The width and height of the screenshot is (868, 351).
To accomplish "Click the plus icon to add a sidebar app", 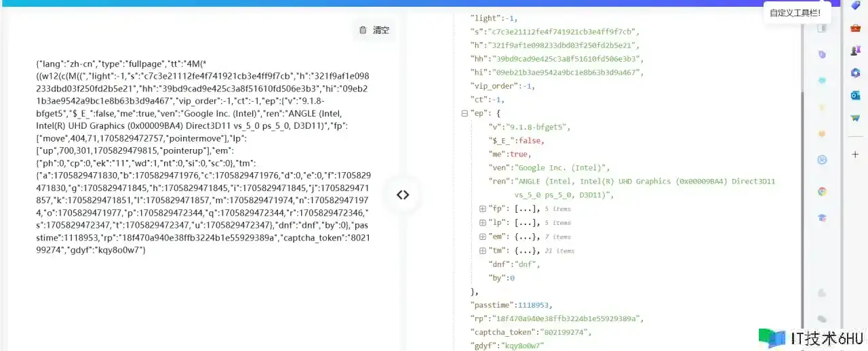I will tap(855, 154).
